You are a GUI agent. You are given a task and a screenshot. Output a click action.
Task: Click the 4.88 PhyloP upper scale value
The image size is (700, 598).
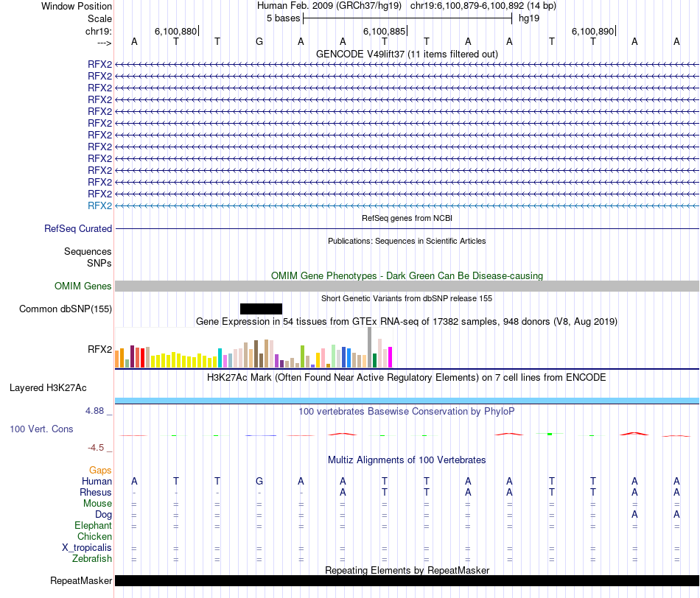tap(94, 410)
